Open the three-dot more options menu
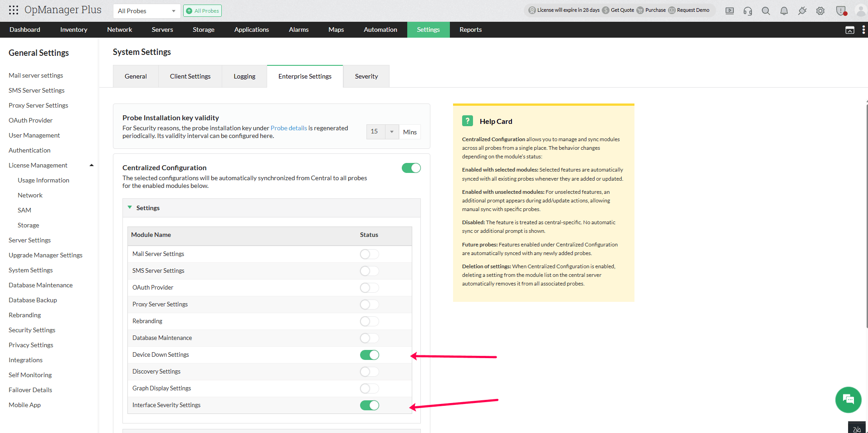The image size is (868, 433). (x=863, y=30)
